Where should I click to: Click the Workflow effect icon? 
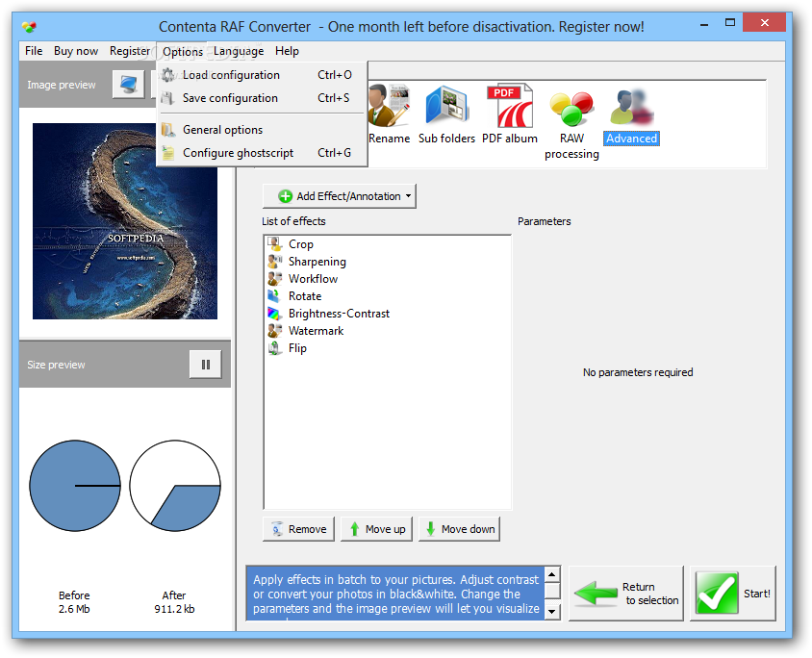(274, 279)
